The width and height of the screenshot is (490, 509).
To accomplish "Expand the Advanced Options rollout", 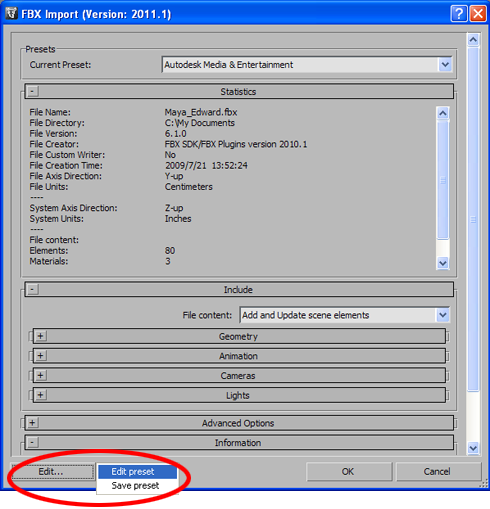I will coord(33,423).
